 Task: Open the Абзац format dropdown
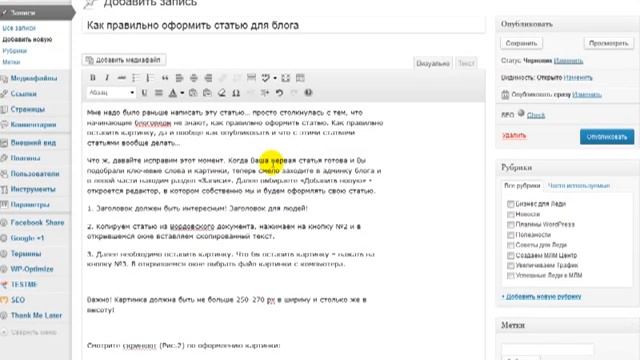pyautogui.click(x=111, y=93)
